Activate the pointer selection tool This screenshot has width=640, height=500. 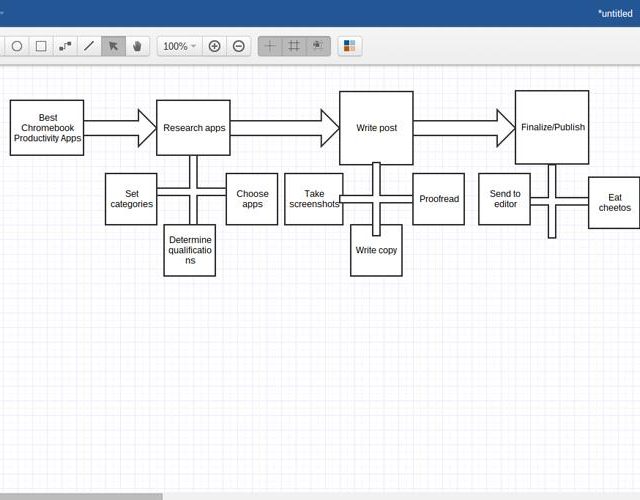pos(113,46)
